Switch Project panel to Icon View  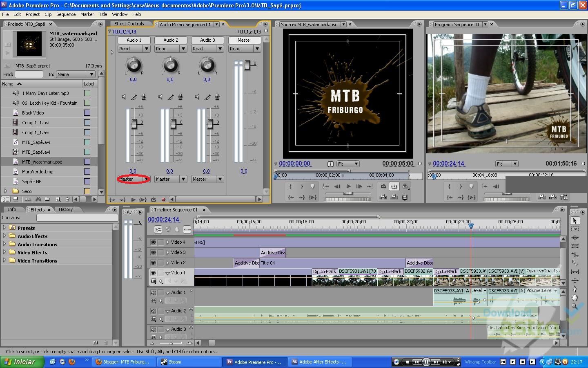15,199
